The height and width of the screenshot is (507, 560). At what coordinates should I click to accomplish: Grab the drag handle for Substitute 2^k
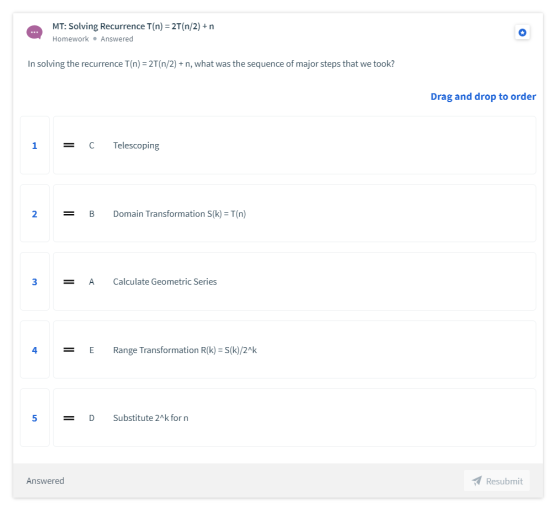click(x=69, y=418)
